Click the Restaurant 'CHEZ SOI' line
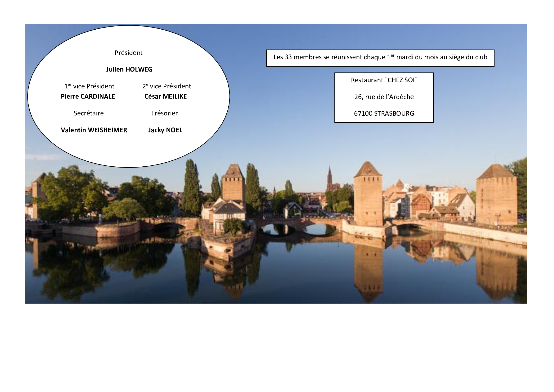554x392 pixels. (x=384, y=80)
